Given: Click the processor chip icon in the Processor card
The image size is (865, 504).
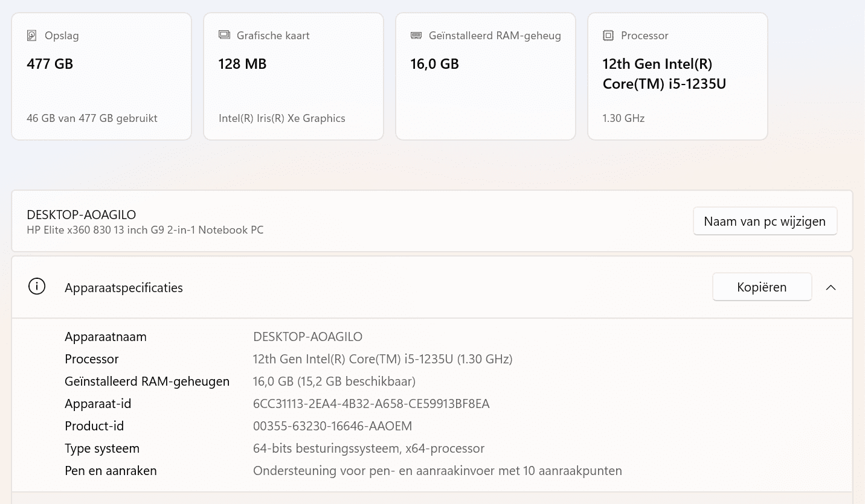Looking at the screenshot, I should click(x=608, y=36).
